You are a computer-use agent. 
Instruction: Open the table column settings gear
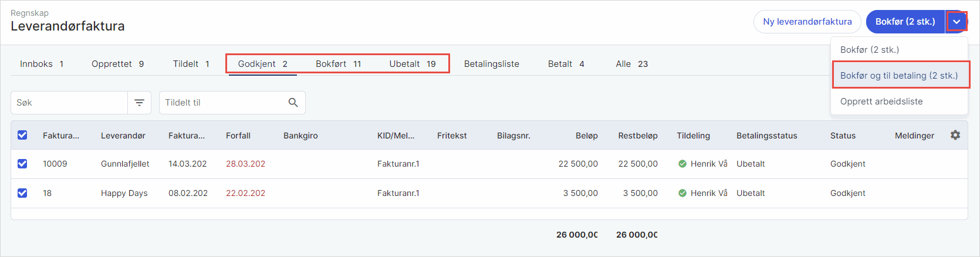(x=955, y=136)
